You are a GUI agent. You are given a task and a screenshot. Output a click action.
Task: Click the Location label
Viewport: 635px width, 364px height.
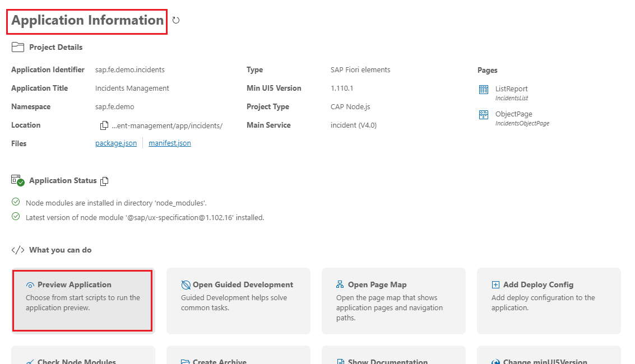click(26, 125)
